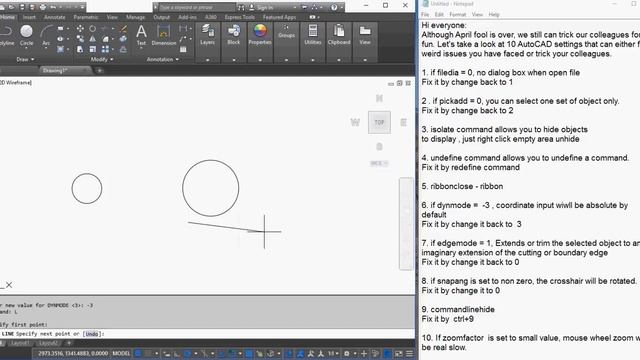Click the LINE command line input field
This screenshot has height=360, width=640.
pyautogui.click(x=207, y=334)
